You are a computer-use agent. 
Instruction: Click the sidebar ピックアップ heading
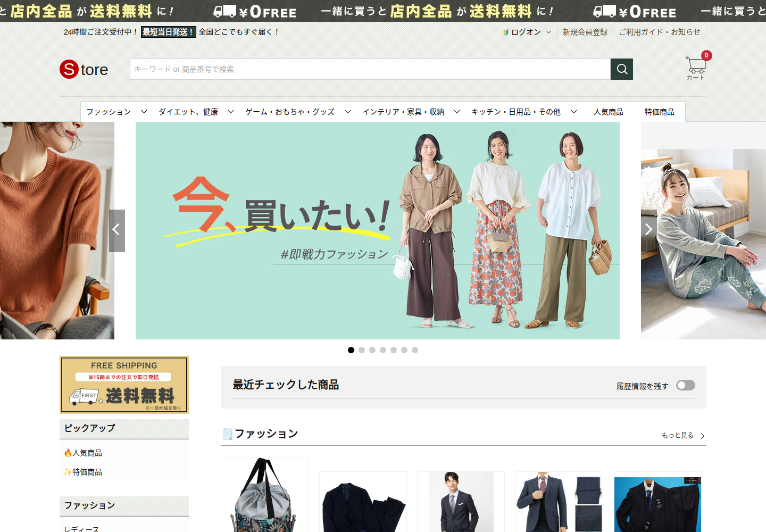pyautogui.click(x=124, y=429)
